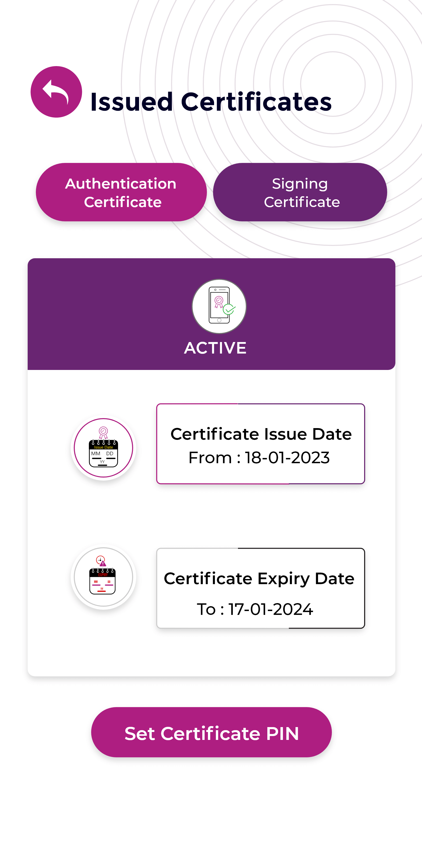Viewport: 422px width, 868px height.
Task: Tap the Certificate Expiry Date heading
Action: 259,578
